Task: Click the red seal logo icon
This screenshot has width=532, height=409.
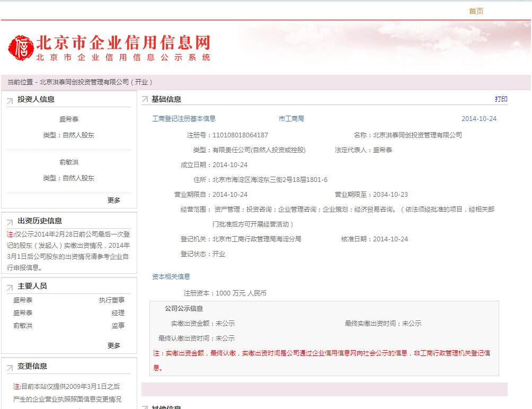Action: 21,48
